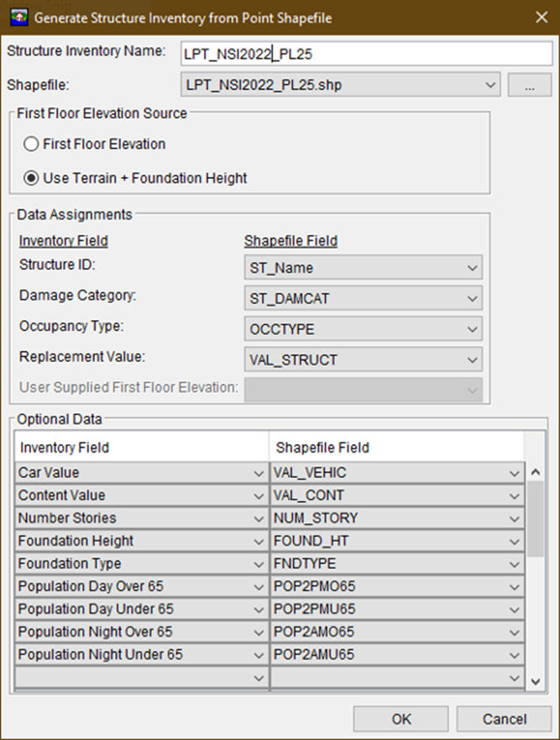
Task: Open the Car Value shapefile field dropdown
Action: (514, 473)
